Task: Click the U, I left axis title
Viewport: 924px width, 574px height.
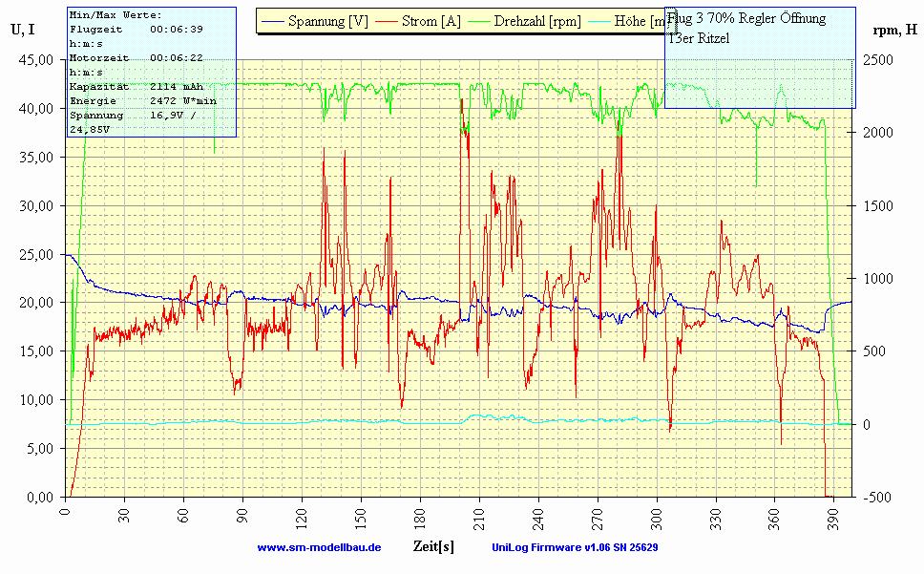Action: pos(24,30)
